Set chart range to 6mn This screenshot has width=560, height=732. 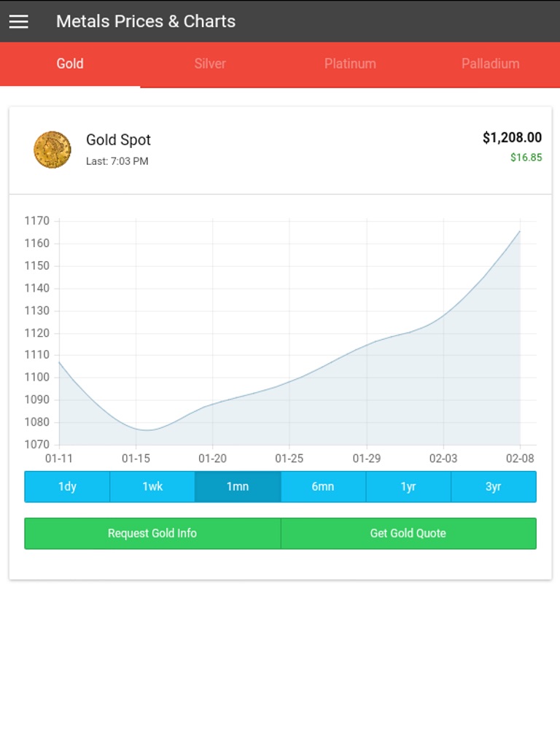coord(323,487)
